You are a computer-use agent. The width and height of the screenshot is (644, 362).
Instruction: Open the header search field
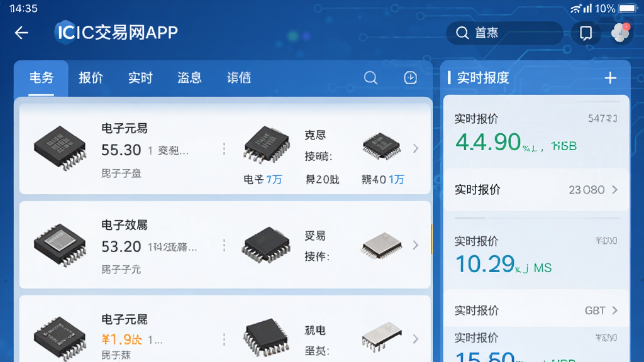coord(504,33)
